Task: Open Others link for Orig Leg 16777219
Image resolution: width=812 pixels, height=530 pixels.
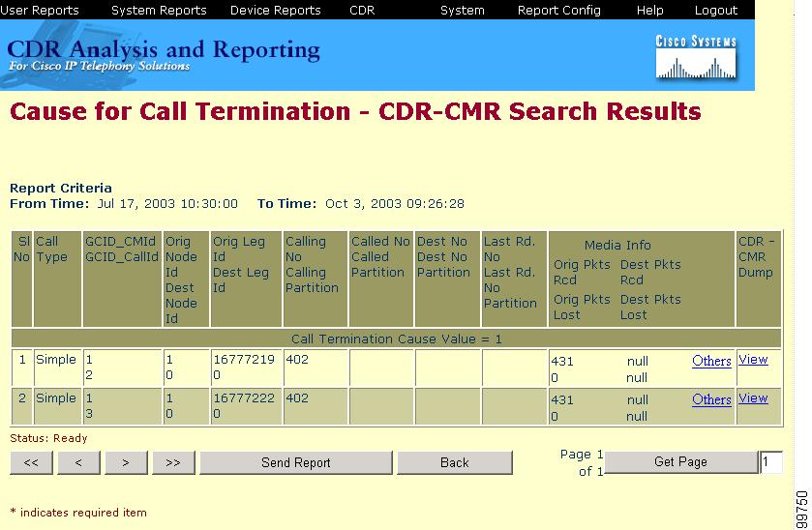Action: pos(711,361)
